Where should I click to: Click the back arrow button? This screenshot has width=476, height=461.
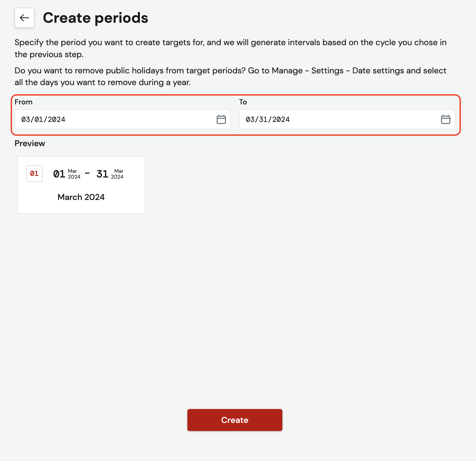pos(25,18)
